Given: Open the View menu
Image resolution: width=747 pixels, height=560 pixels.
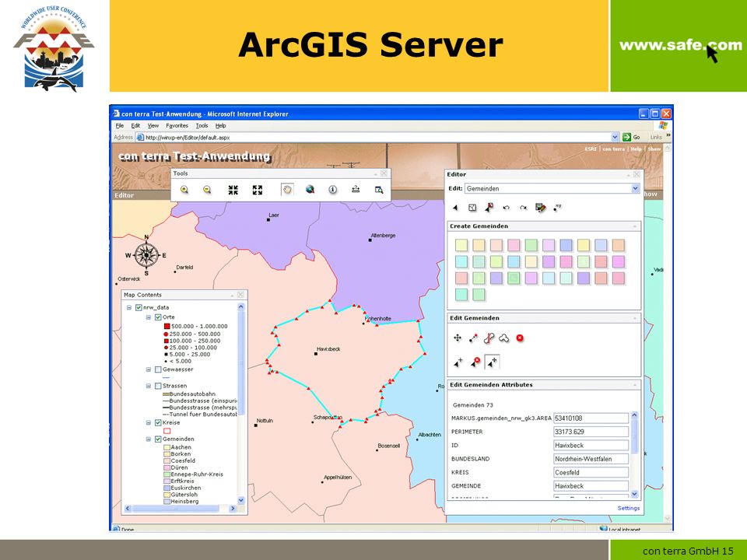Looking at the screenshot, I should (153, 126).
